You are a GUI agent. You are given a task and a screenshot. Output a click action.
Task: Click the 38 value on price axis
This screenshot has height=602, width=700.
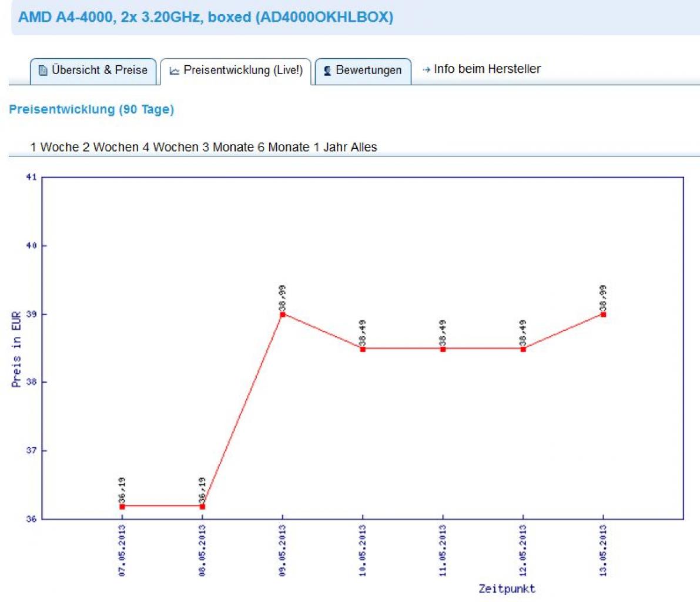tap(31, 382)
